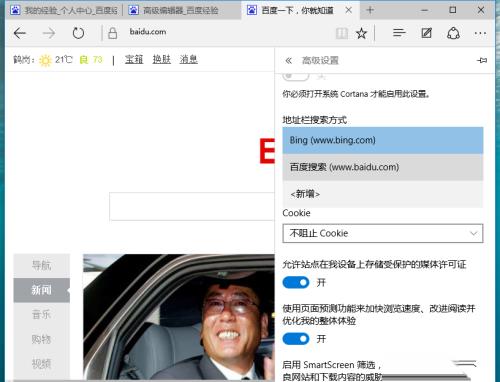Make a web note with pen icon

point(427,33)
